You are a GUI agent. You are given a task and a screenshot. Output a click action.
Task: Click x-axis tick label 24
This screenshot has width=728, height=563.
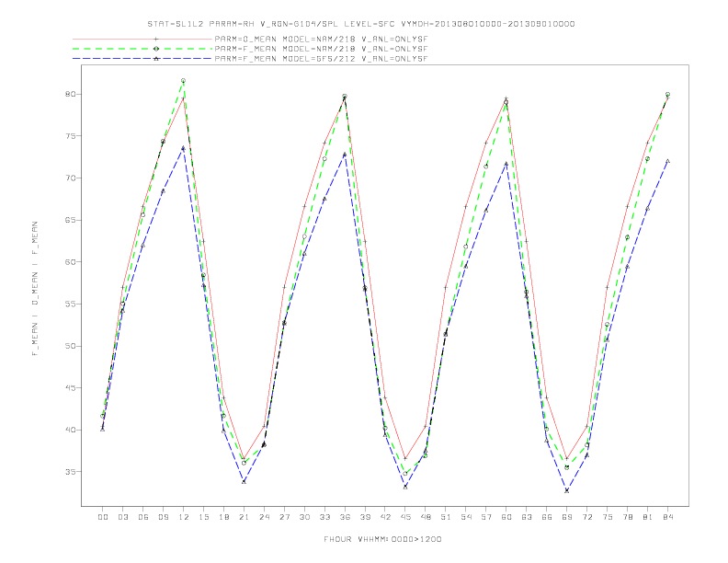264,517
